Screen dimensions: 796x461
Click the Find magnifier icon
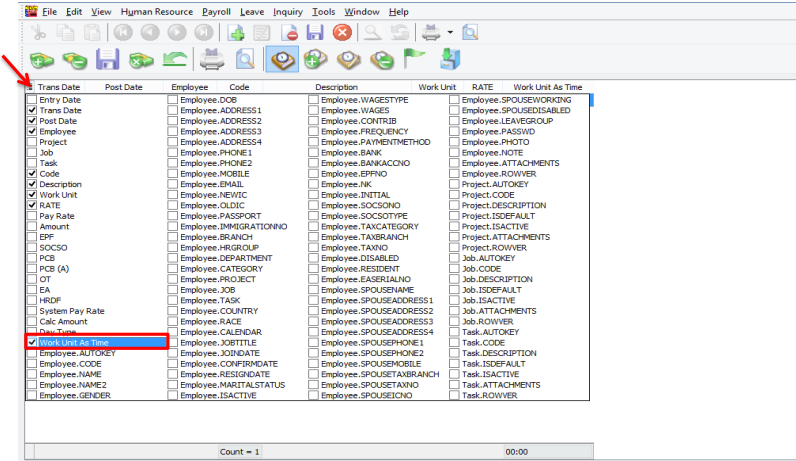pyautogui.click(x=373, y=32)
